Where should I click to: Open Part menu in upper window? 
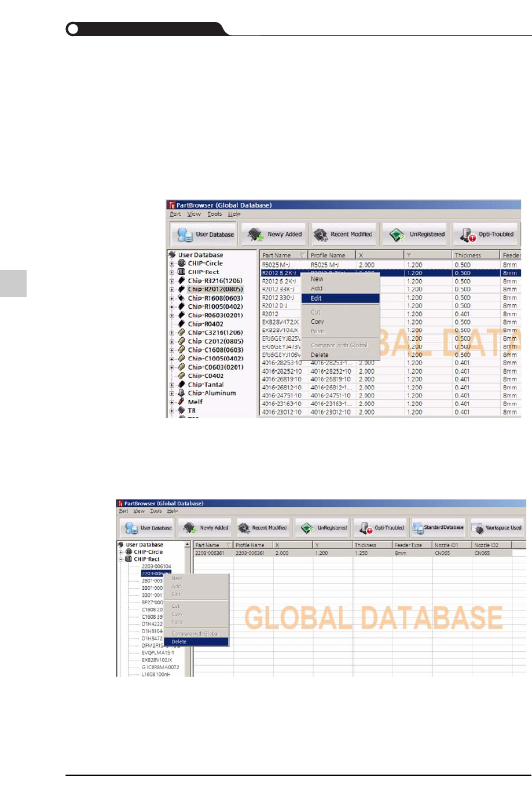[175, 214]
